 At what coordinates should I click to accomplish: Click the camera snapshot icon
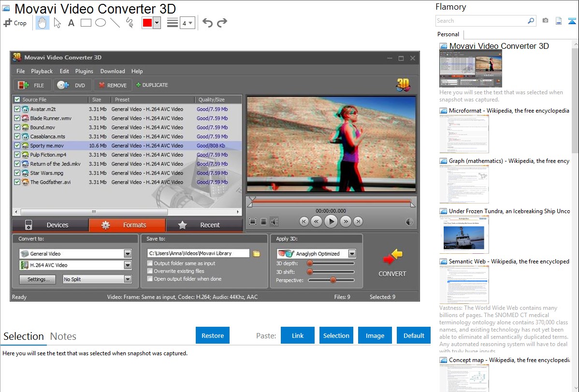pyautogui.click(x=545, y=21)
